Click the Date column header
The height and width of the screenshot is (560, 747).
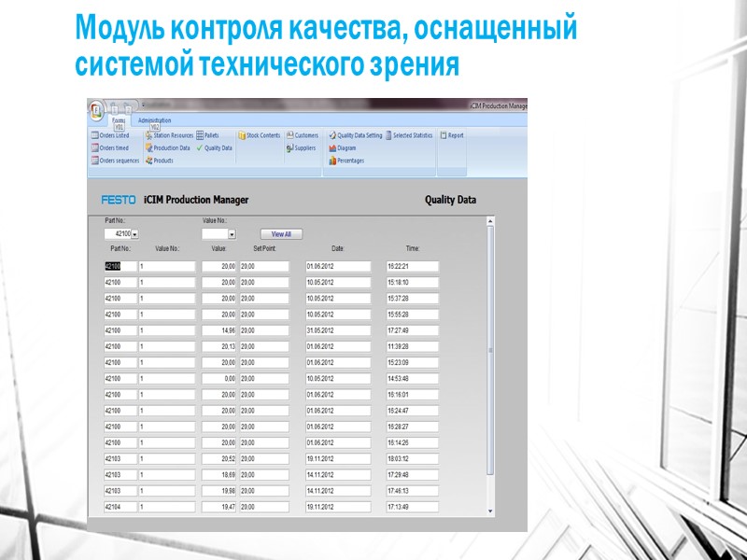pos(337,248)
